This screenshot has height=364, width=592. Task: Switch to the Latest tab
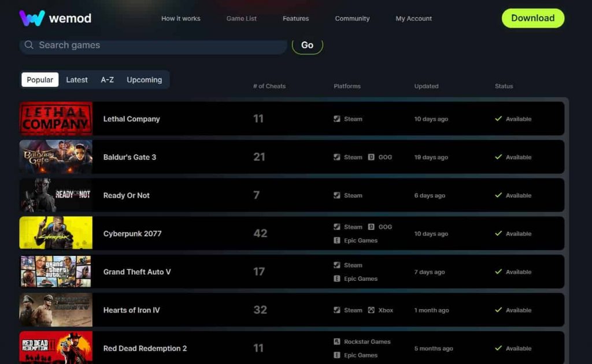click(x=77, y=80)
